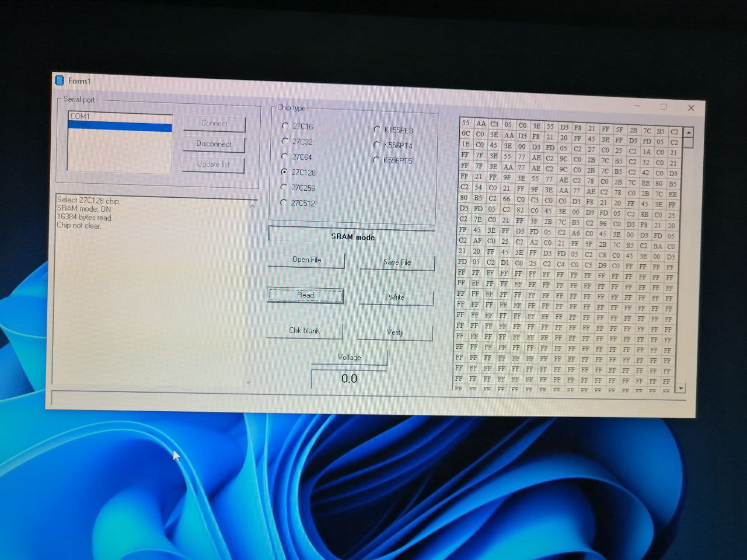This screenshot has height=560, width=747.
Task: Click the Write button
Action: click(x=396, y=297)
